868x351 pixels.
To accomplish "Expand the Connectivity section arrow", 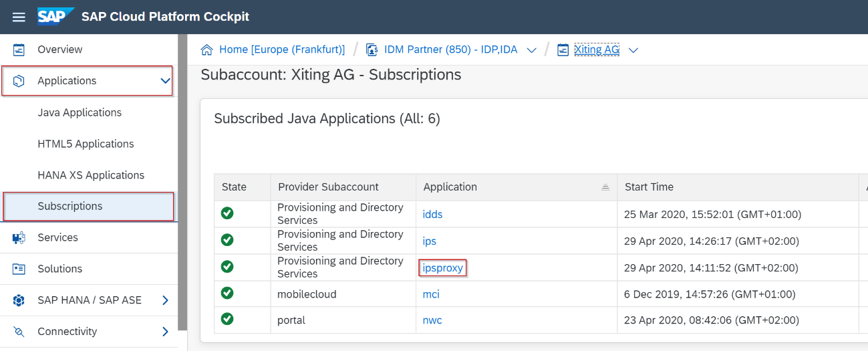I will (x=166, y=332).
